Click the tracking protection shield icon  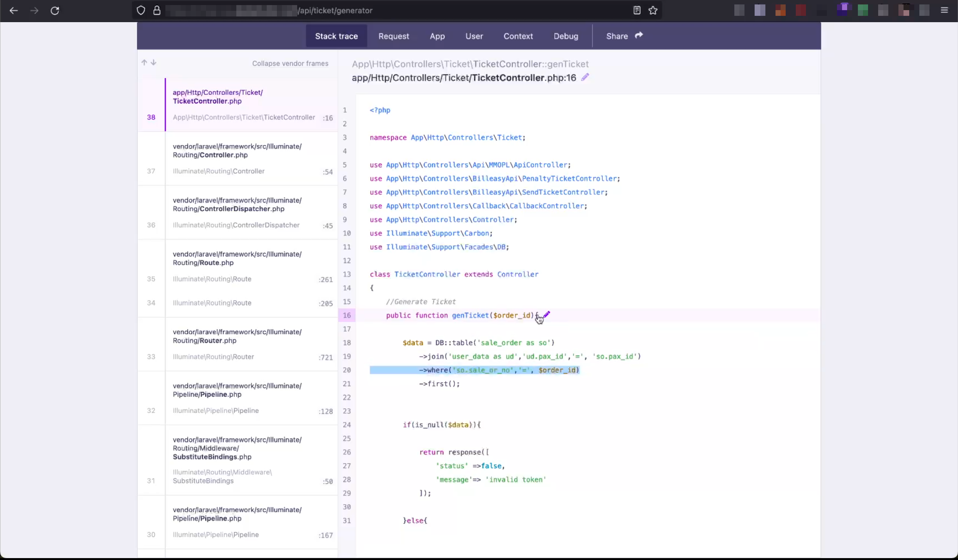pos(141,11)
